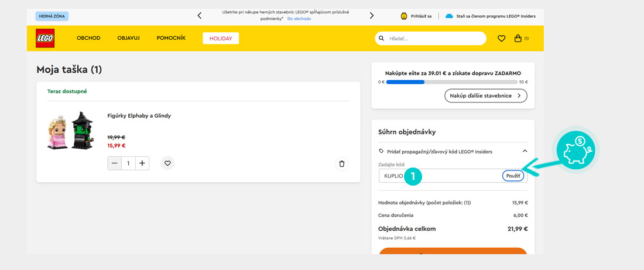Open the wishlist heart icon in header
The height and width of the screenshot is (270, 644).
pos(501,39)
